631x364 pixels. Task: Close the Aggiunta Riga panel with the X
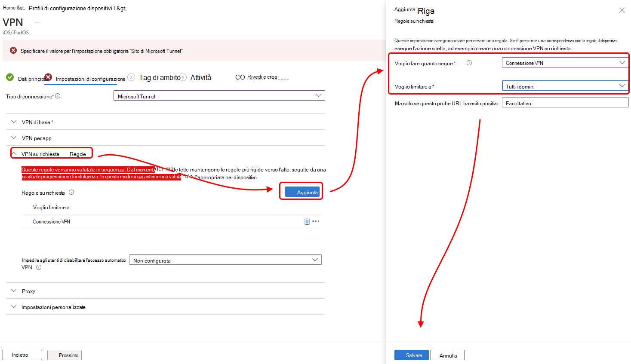[x=622, y=10]
